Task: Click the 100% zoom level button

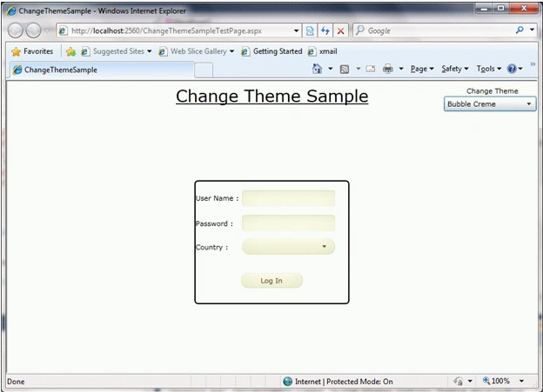Action: (497, 382)
